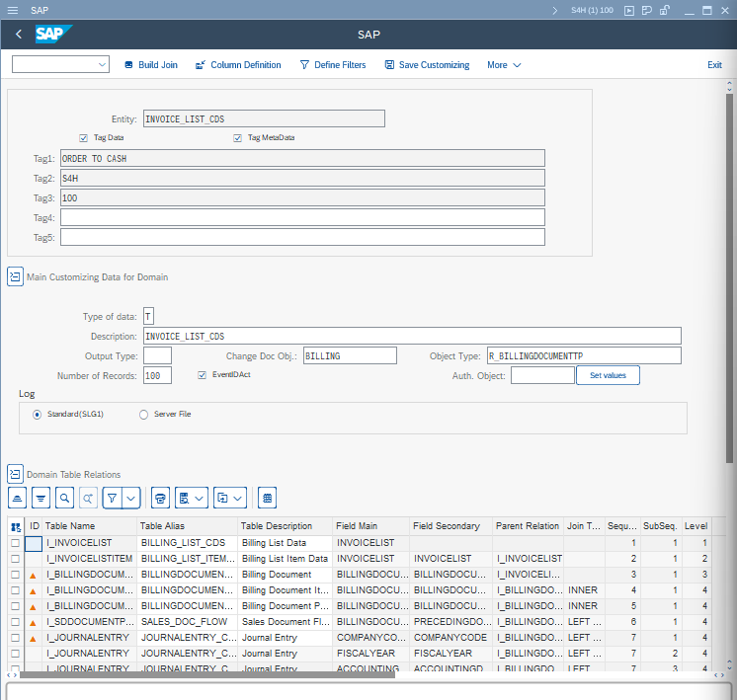Collapse the Domain Table Relations section icon
The height and width of the screenshot is (700, 737).
tap(15, 475)
